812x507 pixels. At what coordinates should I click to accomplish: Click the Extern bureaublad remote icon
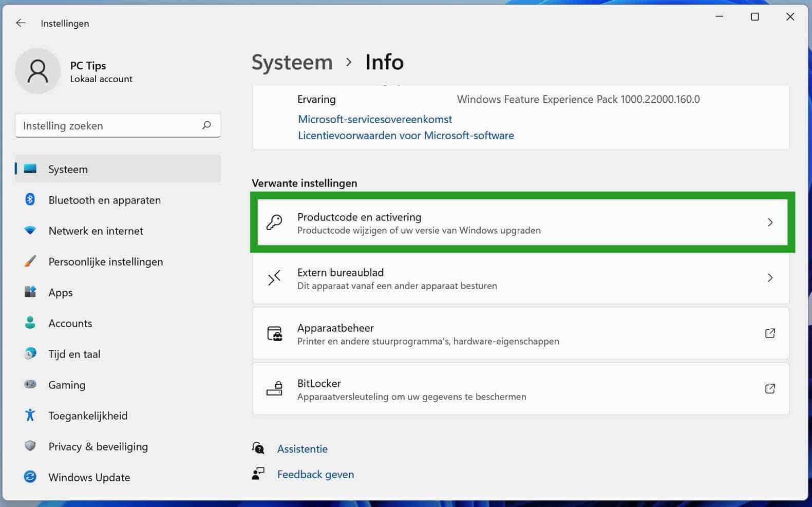pyautogui.click(x=274, y=278)
